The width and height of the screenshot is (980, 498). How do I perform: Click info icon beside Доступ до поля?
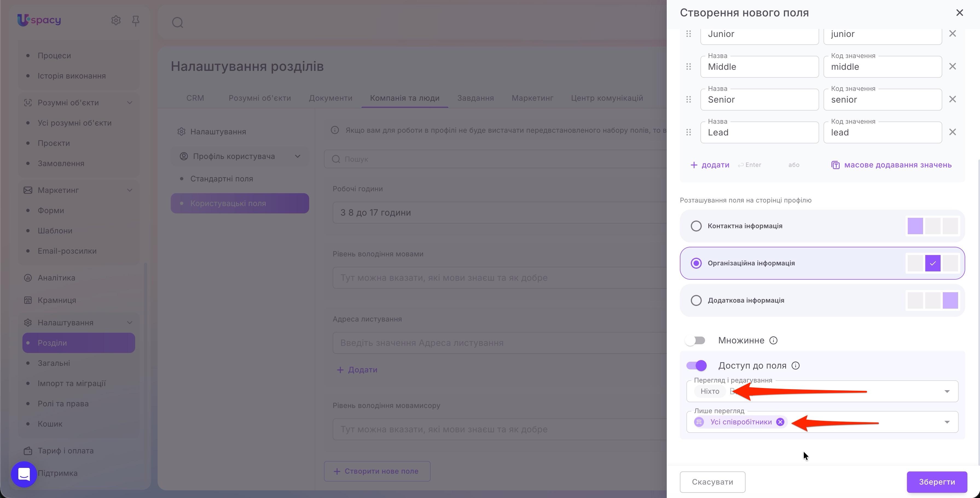[795, 366]
